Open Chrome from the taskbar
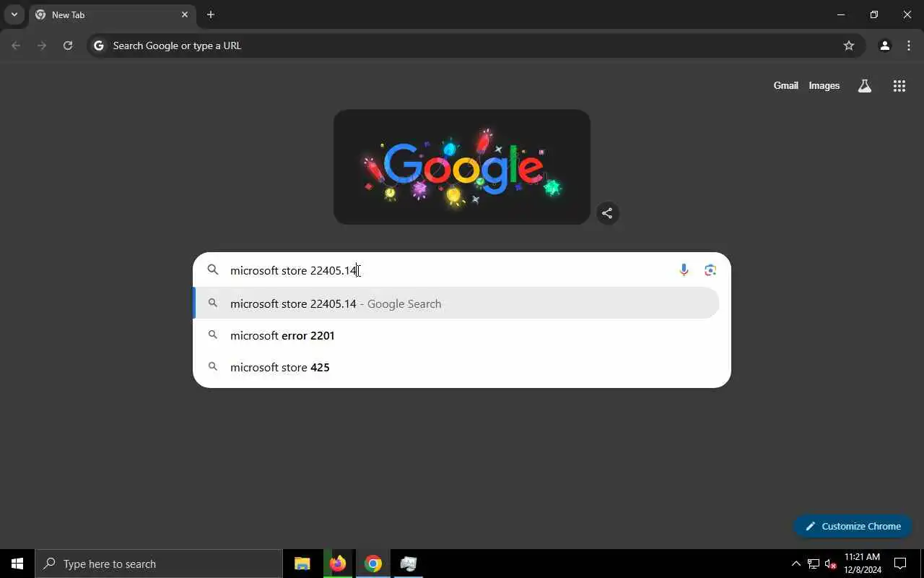The height and width of the screenshot is (578, 924). (x=373, y=564)
